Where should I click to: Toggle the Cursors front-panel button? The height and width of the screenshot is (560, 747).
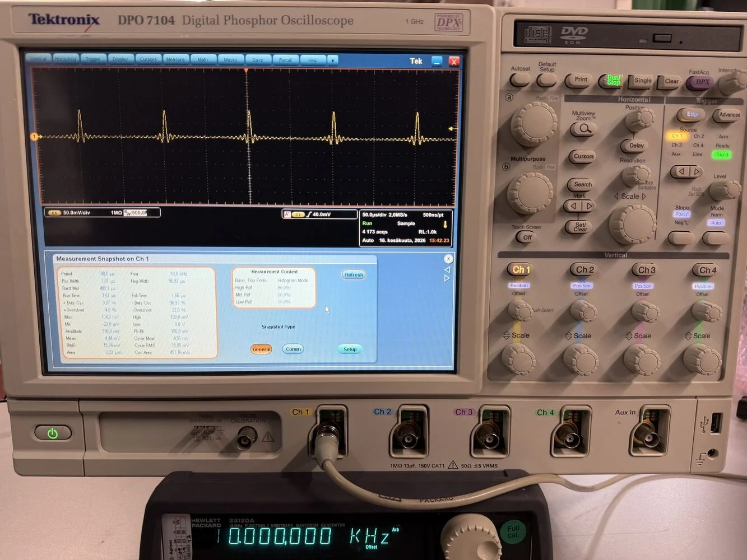click(583, 157)
